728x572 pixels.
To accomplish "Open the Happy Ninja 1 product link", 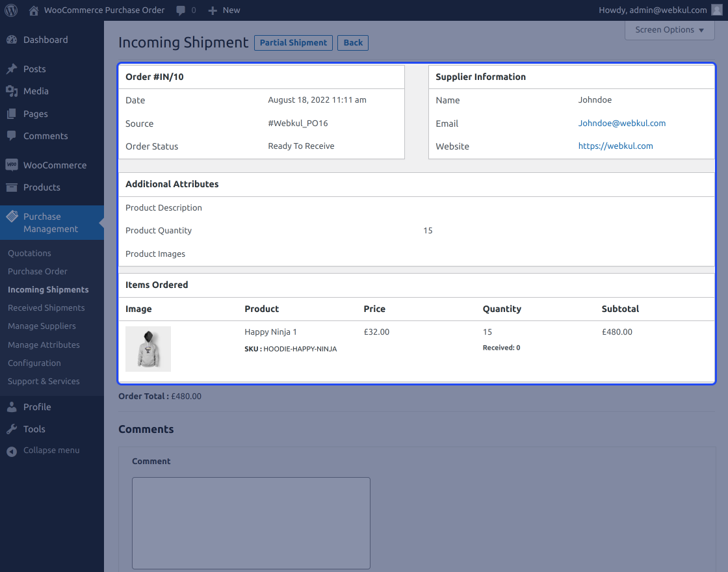I will (x=270, y=331).
